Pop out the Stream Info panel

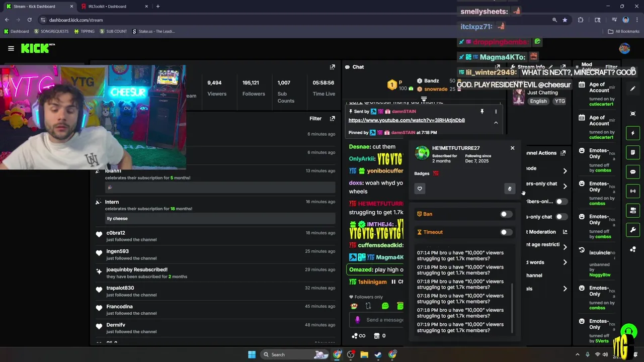pyautogui.click(x=563, y=67)
